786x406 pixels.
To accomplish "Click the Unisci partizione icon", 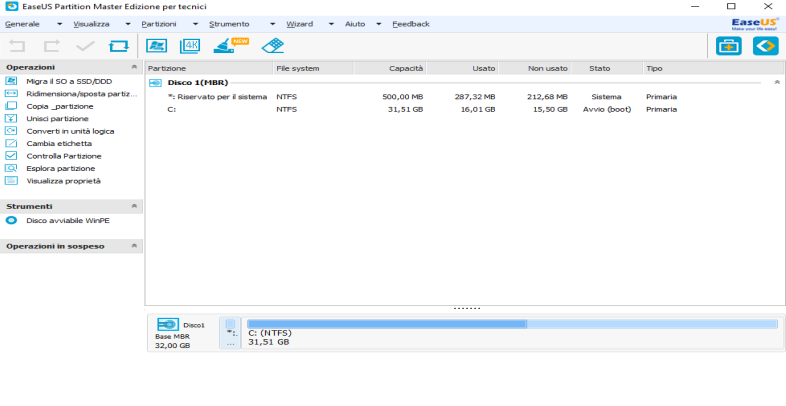I will pyautogui.click(x=11, y=119).
